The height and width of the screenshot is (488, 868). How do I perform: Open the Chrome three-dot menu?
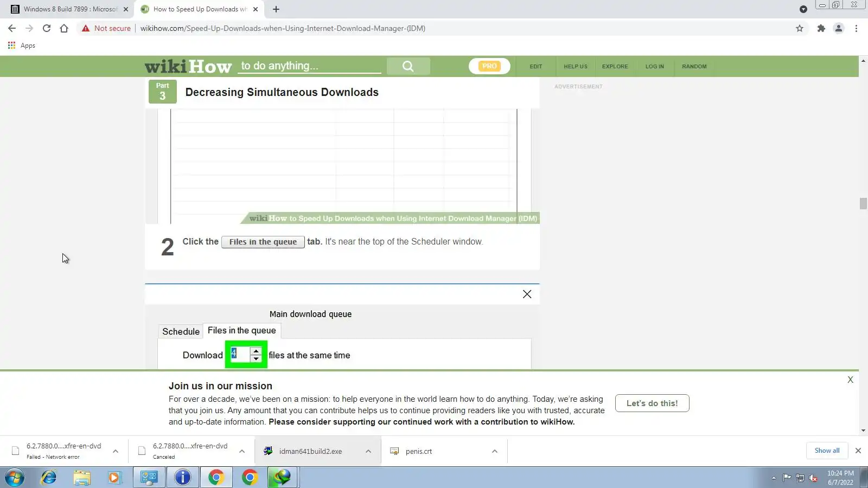point(856,28)
